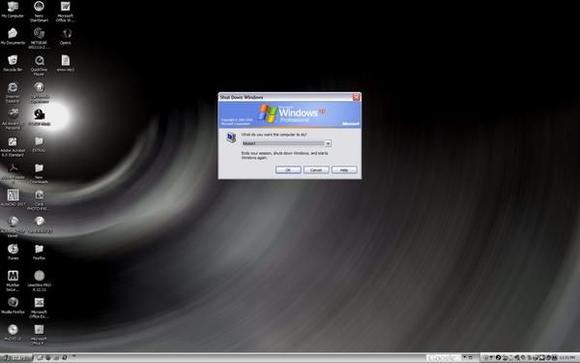
Task: Launch the iTunes desktop shortcut
Action: pos(13,251)
